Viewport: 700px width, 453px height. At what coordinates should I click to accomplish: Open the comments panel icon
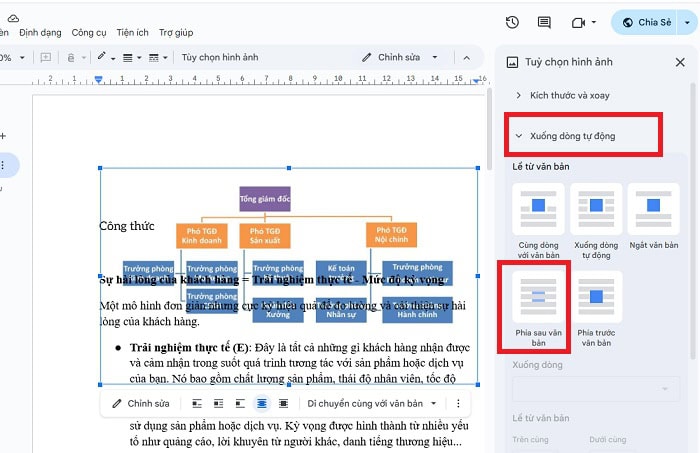tap(544, 22)
